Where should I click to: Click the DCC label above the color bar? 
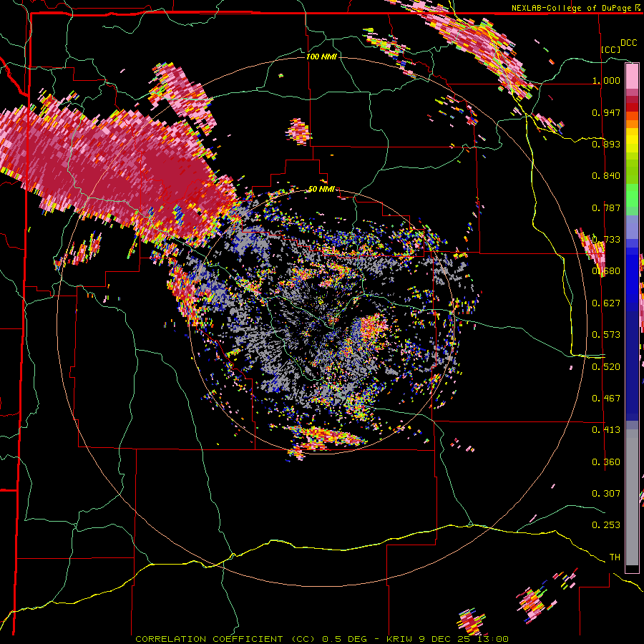pos(628,43)
